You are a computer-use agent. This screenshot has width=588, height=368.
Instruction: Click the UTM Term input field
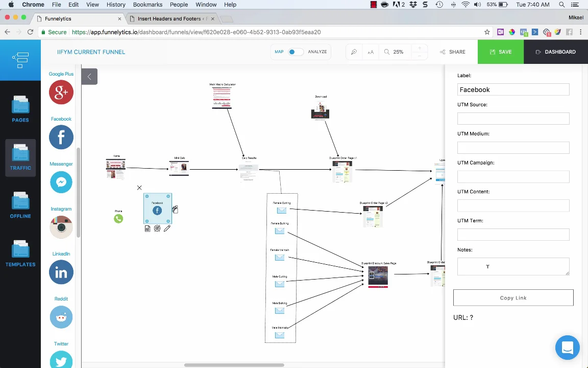click(x=513, y=235)
